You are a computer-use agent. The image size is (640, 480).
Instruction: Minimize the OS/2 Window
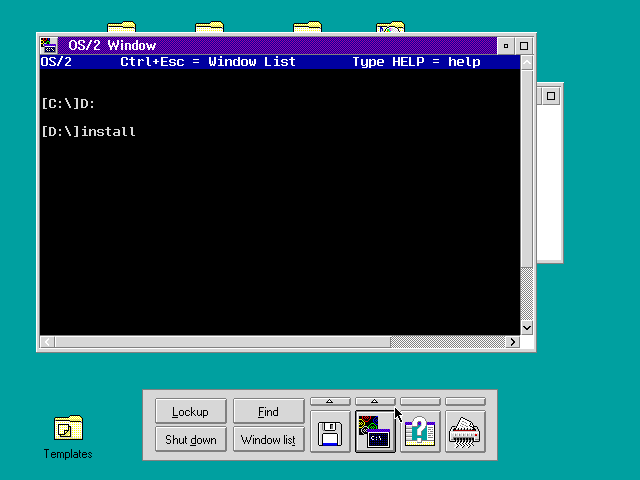(x=506, y=46)
